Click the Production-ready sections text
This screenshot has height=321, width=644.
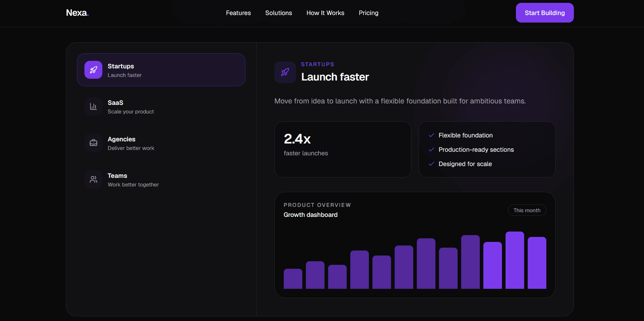pyautogui.click(x=476, y=150)
